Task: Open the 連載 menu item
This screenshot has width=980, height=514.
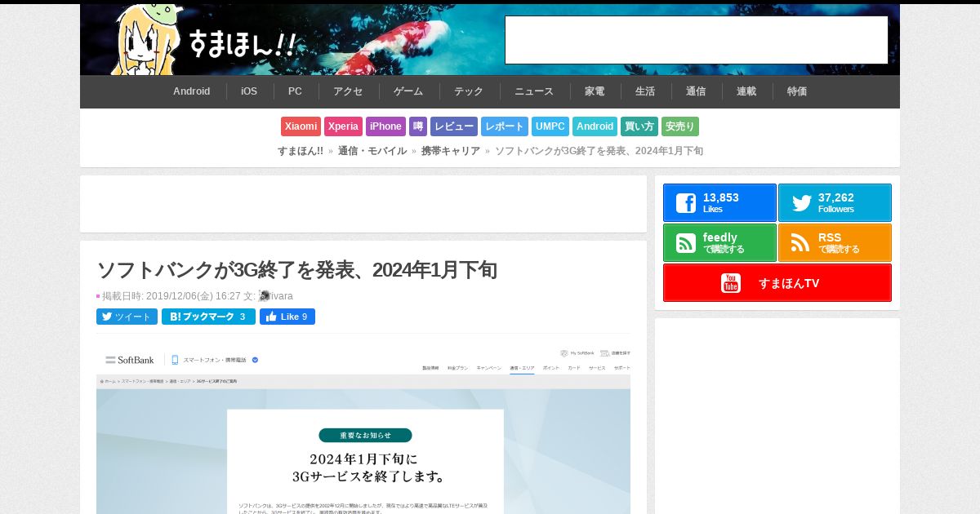Action: [x=746, y=91]
